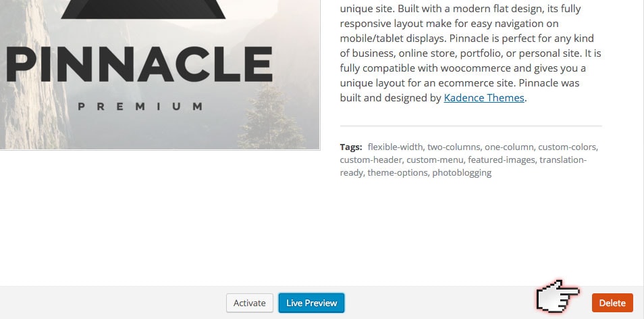
Task: Click the word woocommerce in description
Action: pyautogui.click(x=492, y=68)
